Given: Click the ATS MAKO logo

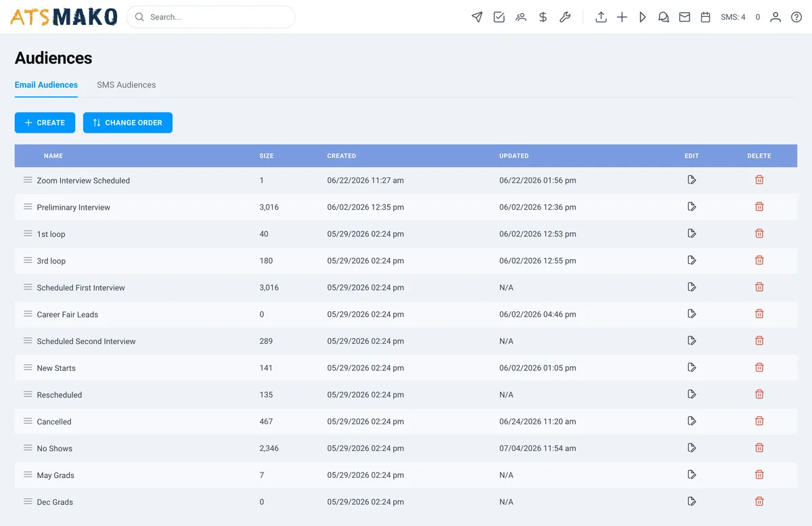Looking at the screenshot, I should click(64, 17).
